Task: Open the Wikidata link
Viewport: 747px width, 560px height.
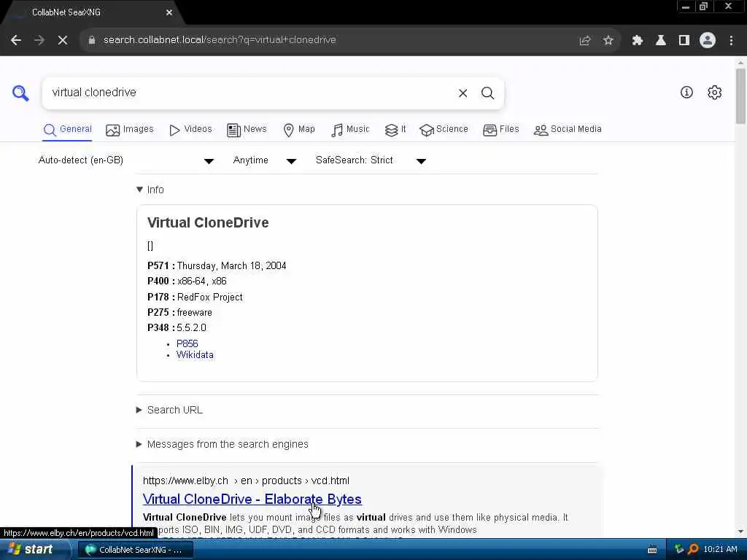Action: pos(195,355)
